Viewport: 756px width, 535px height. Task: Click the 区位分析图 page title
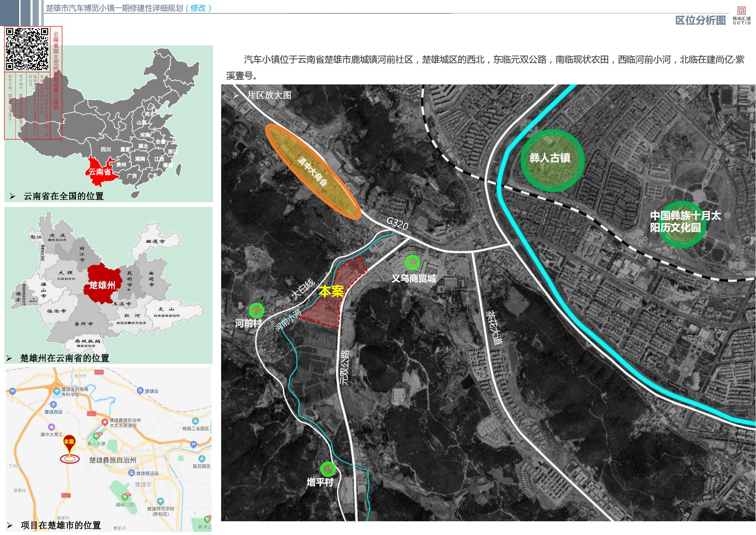pyautogui.click(x=700, y=20)
